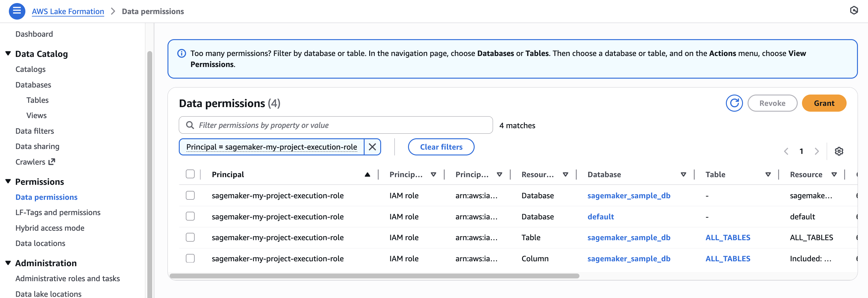Collapse the Permissions sidebar section
The image size is (868, 298).
click(x=8, y=181)
